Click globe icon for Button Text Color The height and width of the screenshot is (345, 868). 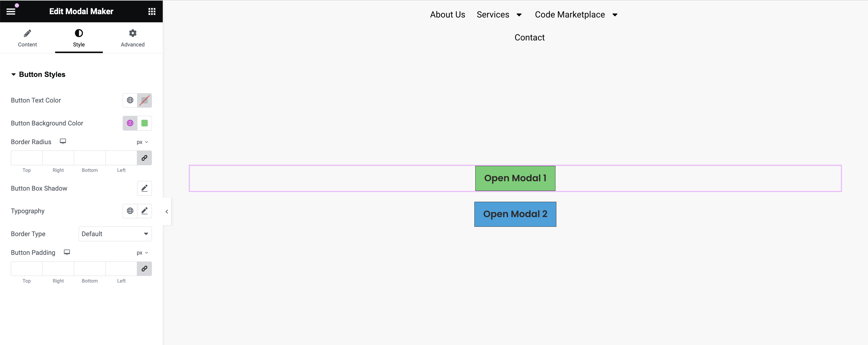130,100
